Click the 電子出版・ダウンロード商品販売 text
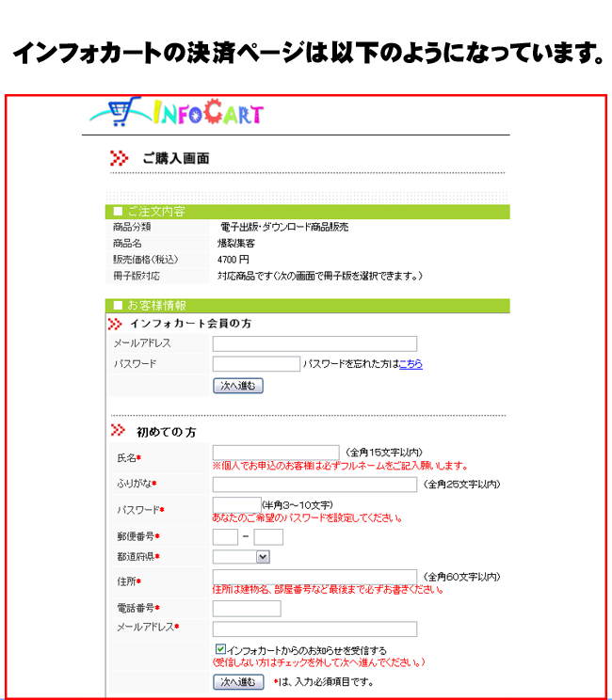612x700 pixels. click(x=284, y=228)
